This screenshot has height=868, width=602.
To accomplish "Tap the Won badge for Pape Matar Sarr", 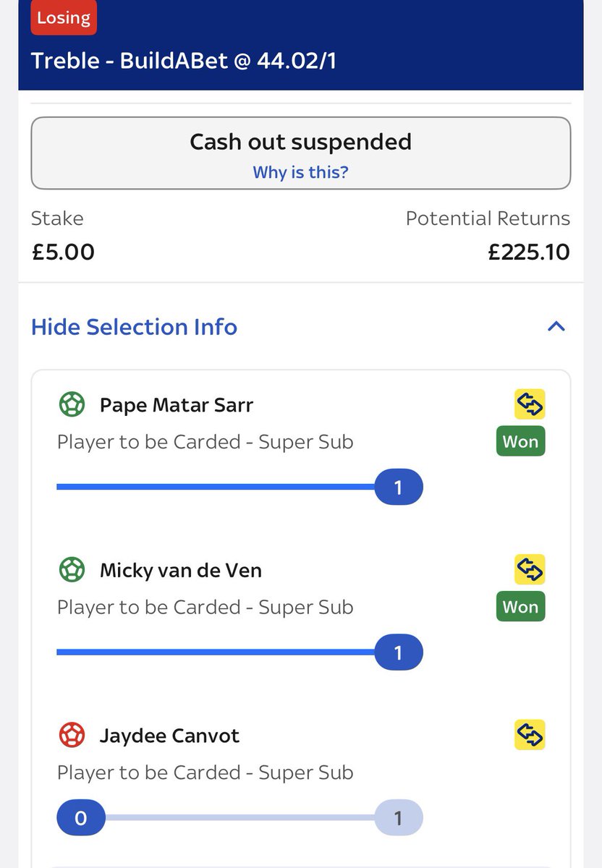I will pyautogui.click(x=520, y=442).
